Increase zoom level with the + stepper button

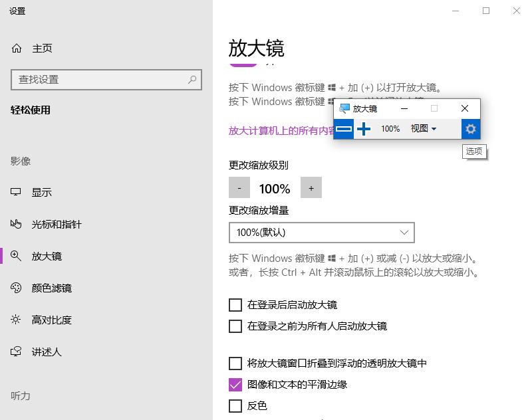click(x=311, y=187)
